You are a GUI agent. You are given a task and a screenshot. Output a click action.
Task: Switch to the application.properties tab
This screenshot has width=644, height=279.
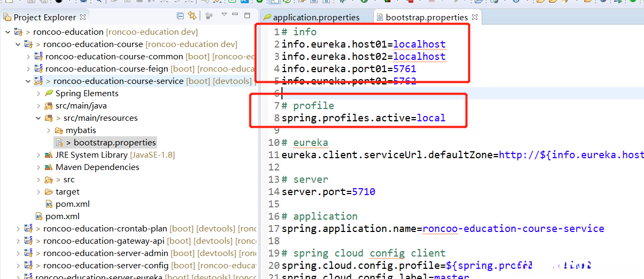point(316,17)
